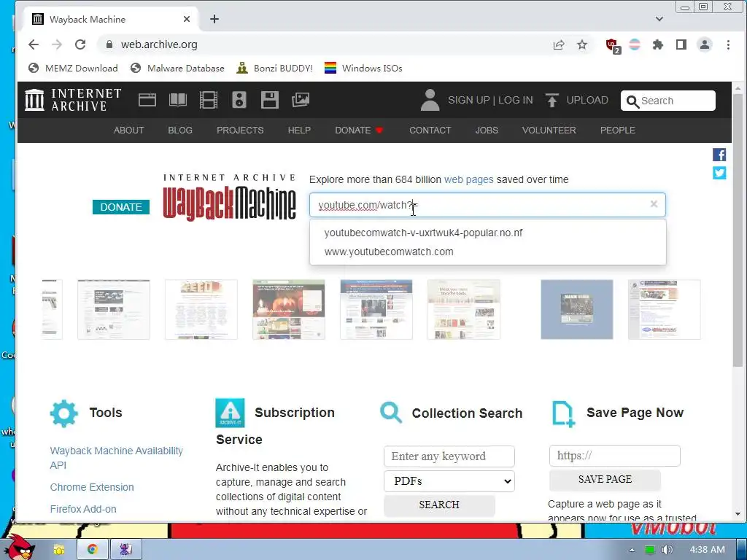Share this page icon
The image size is (747, 560).
point(559,44)
